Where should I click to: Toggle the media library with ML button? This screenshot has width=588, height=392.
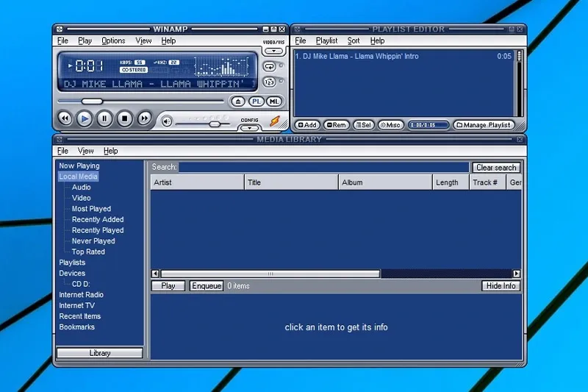pyautogui.click(x=273, y=101)
